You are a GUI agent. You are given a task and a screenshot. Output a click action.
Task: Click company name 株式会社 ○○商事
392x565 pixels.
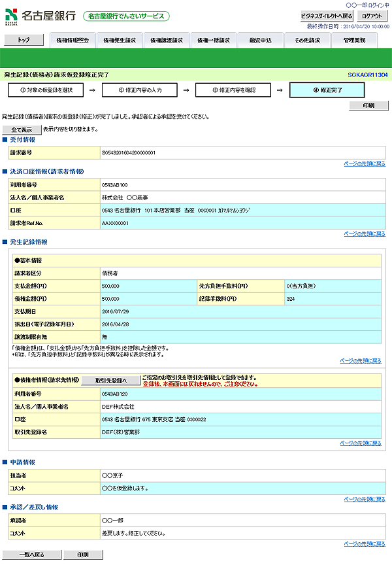(x=125, y=197)
